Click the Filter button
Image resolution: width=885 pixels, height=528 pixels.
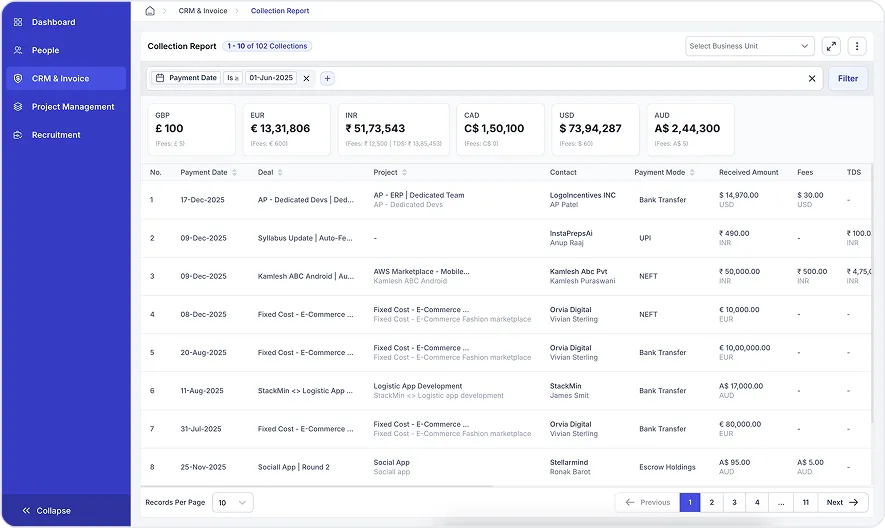pyautogui.click(x=848, y=78)
